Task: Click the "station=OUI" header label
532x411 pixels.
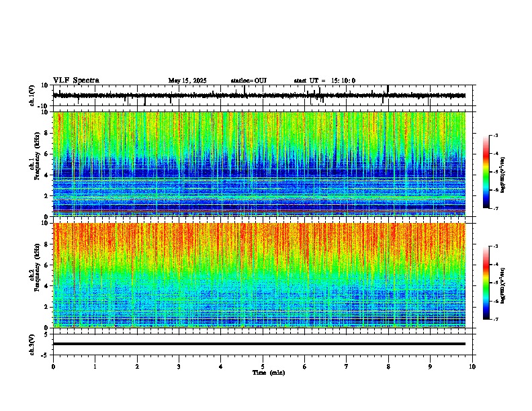Action: point(249,81)
